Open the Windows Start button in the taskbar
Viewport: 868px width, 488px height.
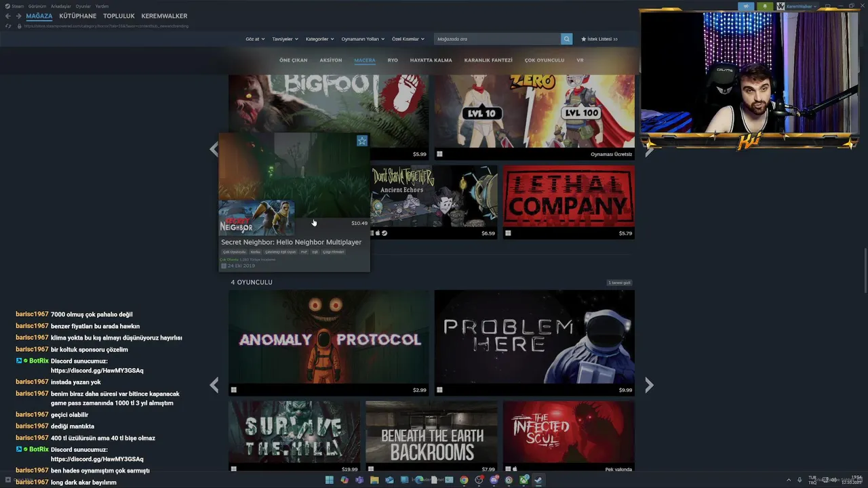pos(330,480)
